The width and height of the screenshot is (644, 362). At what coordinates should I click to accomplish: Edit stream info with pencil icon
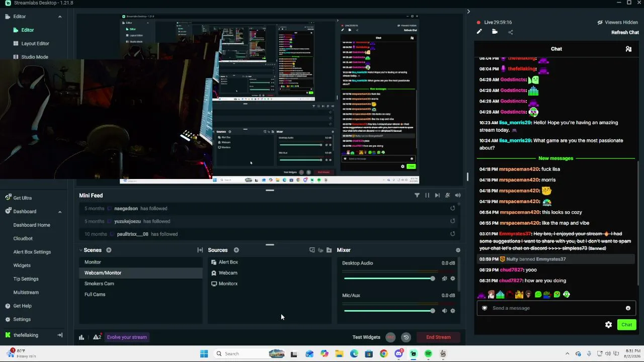(479, 32)
